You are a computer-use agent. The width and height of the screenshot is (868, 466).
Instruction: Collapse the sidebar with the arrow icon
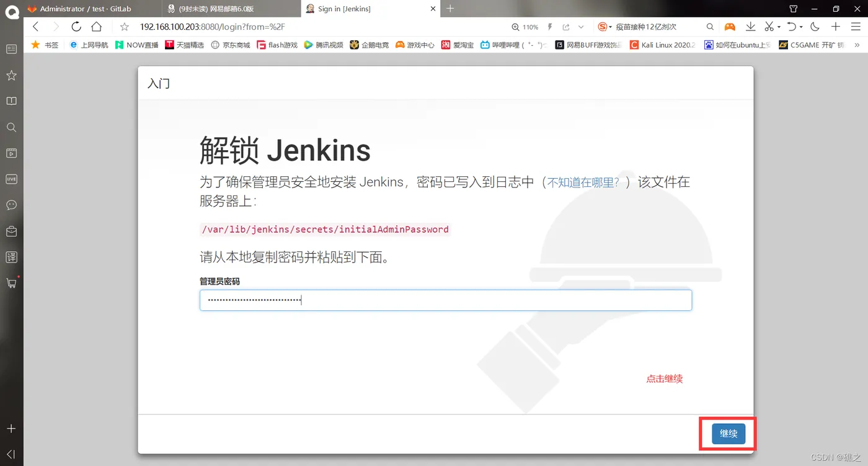(11, 454)
